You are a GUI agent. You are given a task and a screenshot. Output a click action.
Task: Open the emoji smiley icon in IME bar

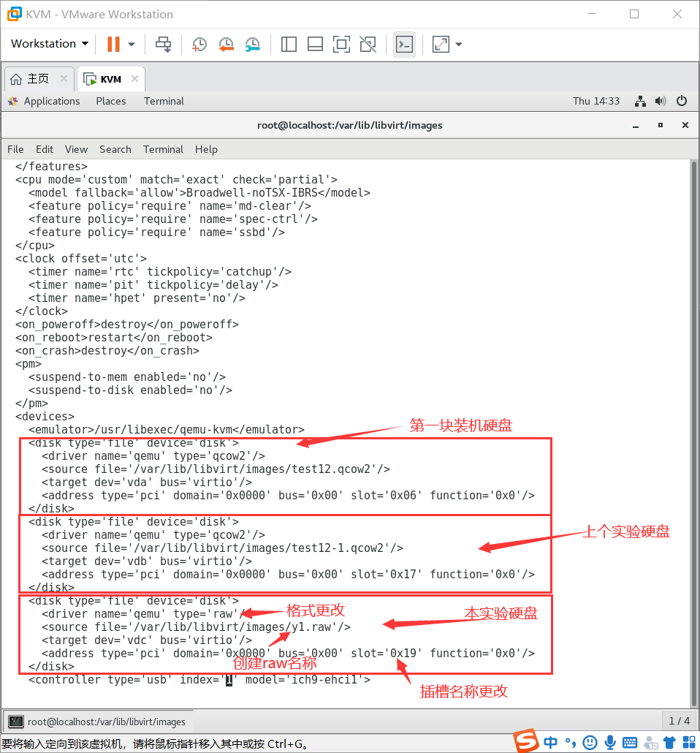(x=590, y=743)
